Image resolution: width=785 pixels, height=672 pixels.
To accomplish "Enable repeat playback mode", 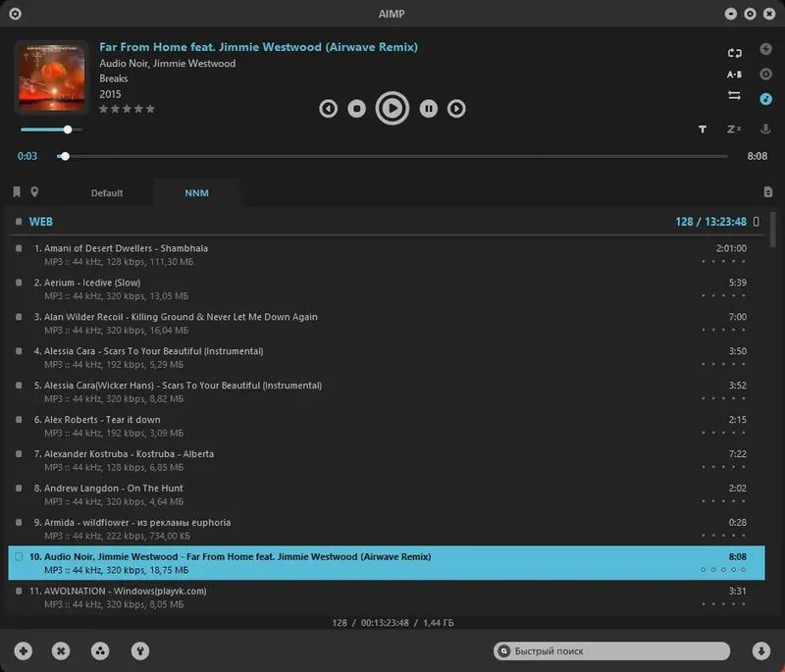I will (x=734, y=53).
